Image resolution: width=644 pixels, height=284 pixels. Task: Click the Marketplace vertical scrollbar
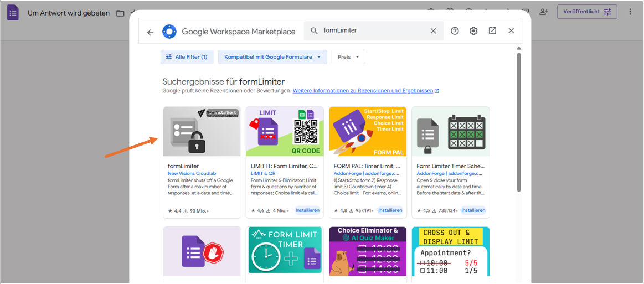tap(519, 122)
